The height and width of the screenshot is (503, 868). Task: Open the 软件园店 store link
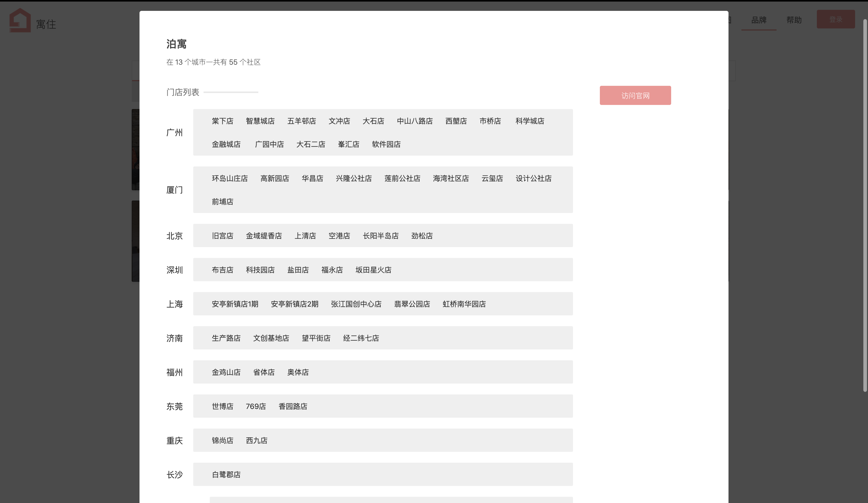tap(386, 144)
